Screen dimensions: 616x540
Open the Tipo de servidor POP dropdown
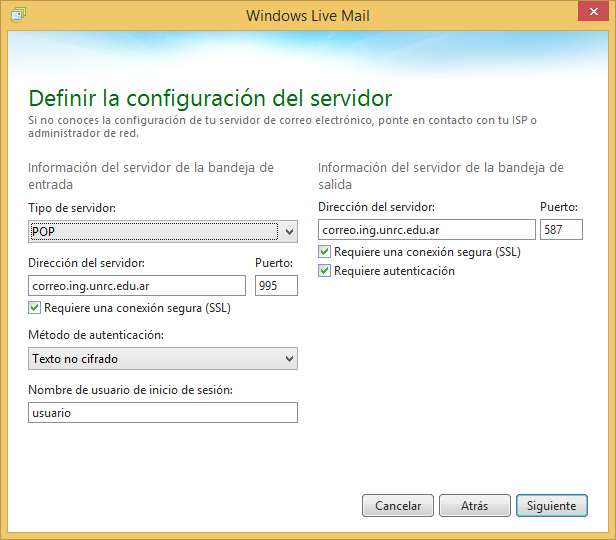pyautogui.click(x=163, y=231)
